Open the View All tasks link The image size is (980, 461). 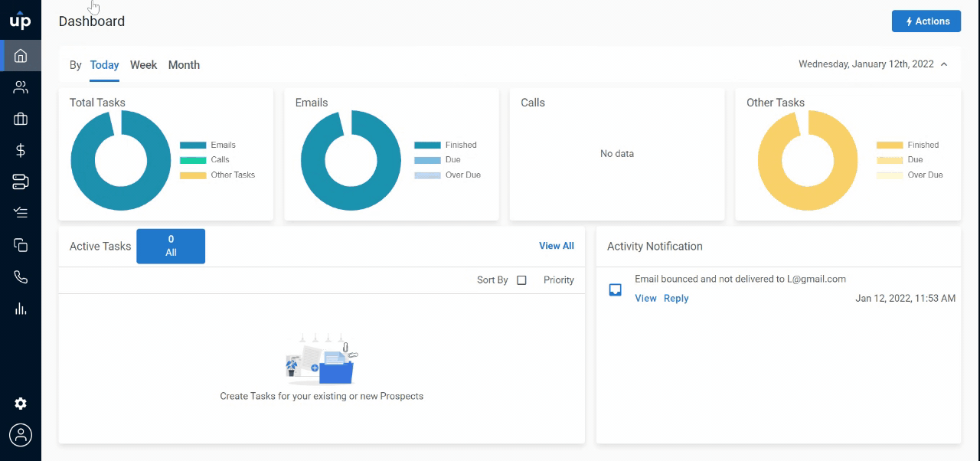(557, 246)
